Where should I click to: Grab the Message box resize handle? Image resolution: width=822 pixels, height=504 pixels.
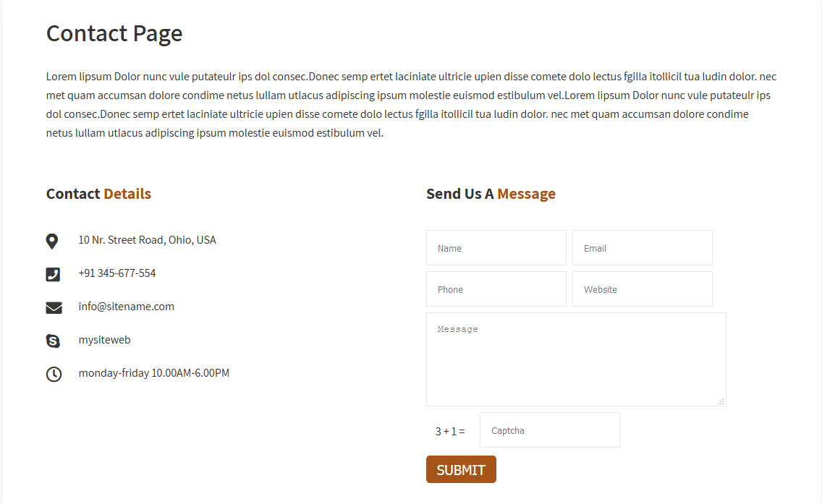[x=721, y=401]
